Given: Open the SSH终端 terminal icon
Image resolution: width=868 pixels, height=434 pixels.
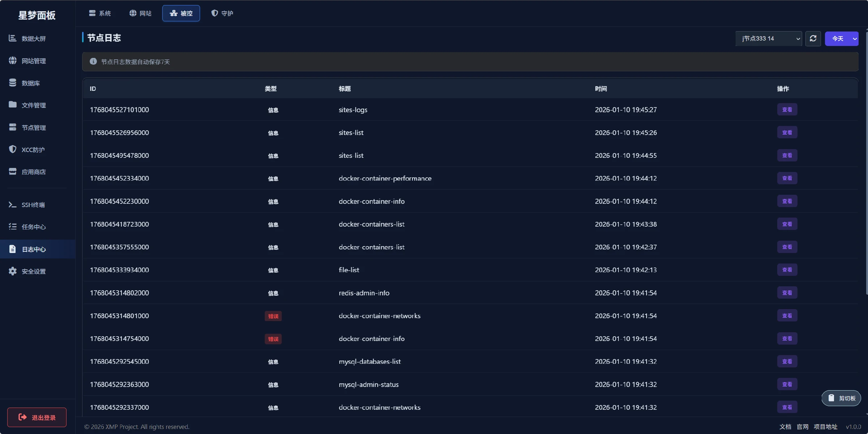Looking at the screenshot, I should (x=13, y=205).
